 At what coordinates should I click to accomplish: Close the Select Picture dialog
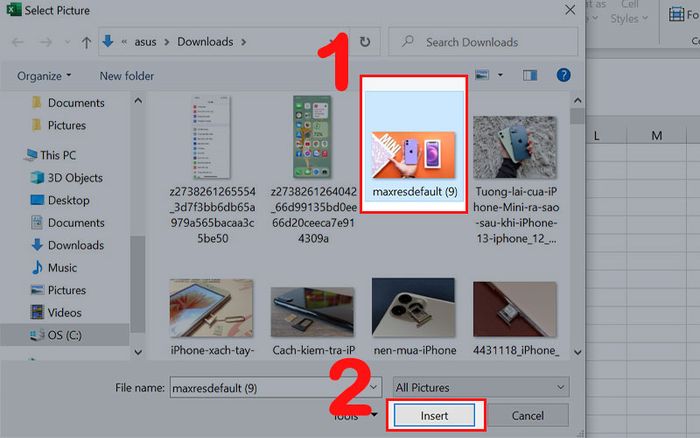[x=570, y=10]
